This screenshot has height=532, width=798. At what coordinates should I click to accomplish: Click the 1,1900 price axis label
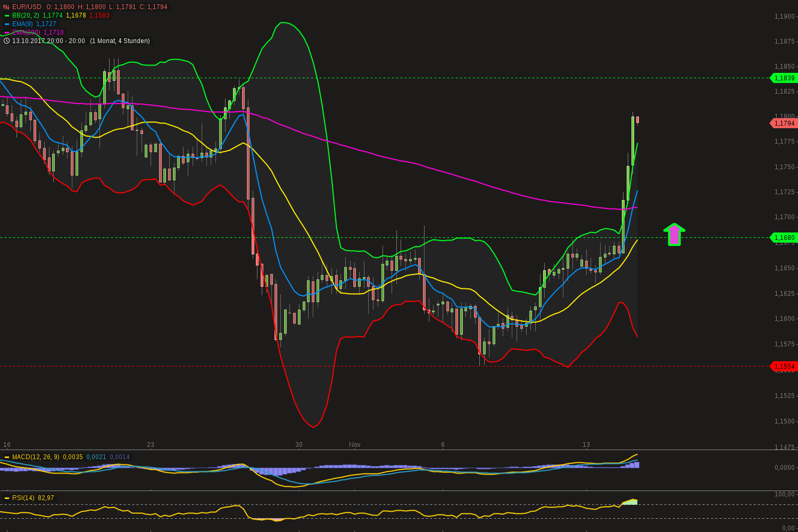pos(785,16)
